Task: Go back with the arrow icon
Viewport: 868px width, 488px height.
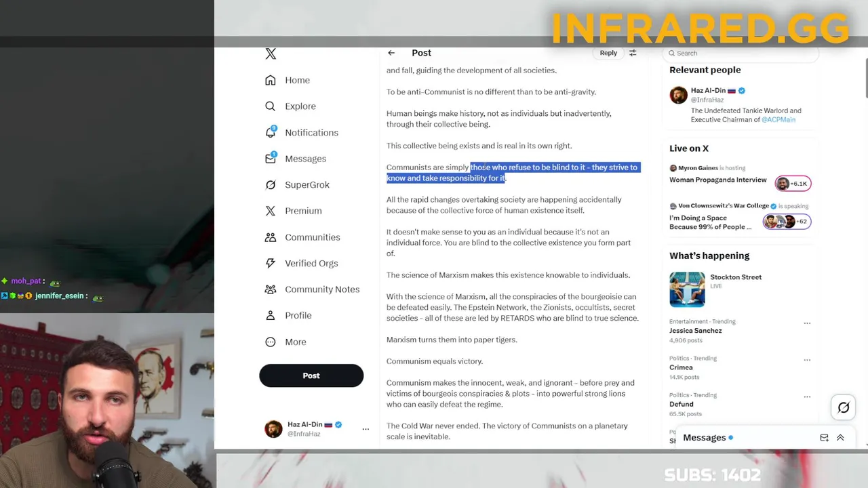Action: pos(391,53)
